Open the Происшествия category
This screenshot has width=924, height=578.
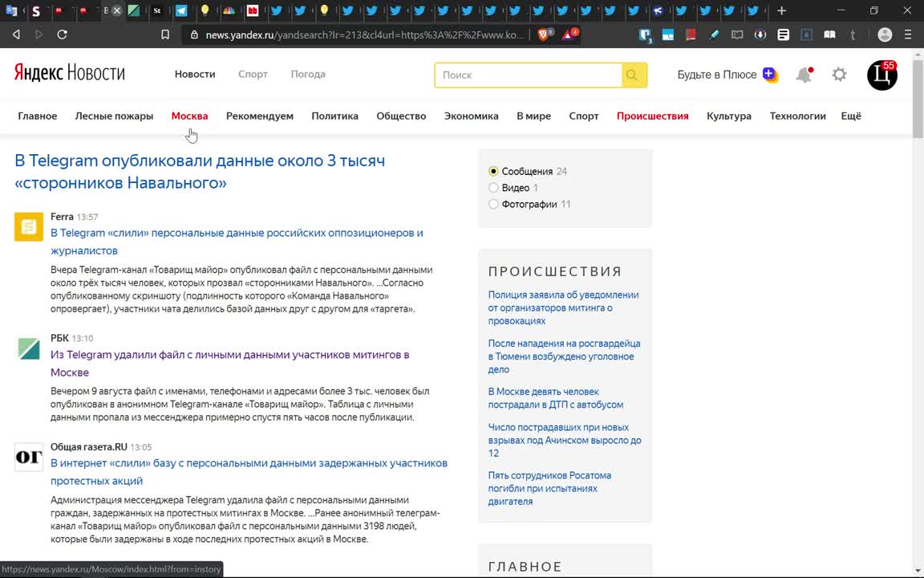point(652,116)
